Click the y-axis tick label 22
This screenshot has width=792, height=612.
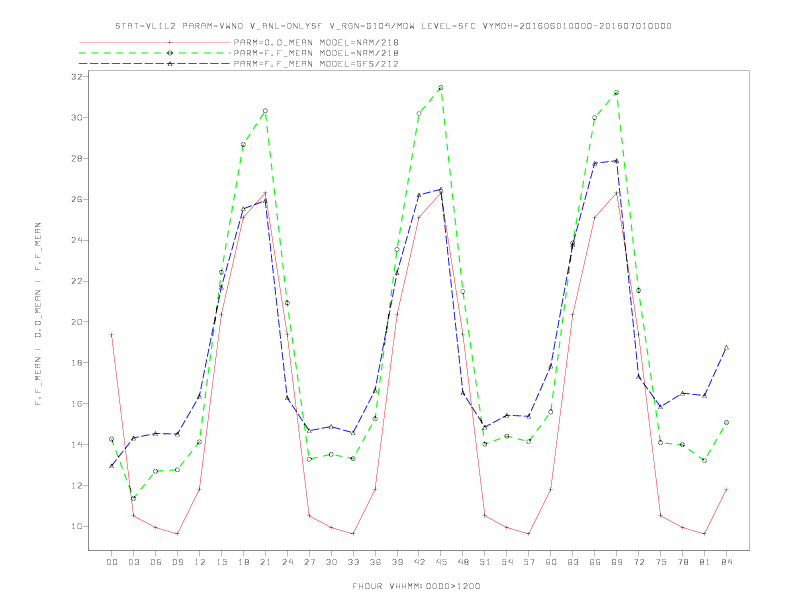point(77,281)
